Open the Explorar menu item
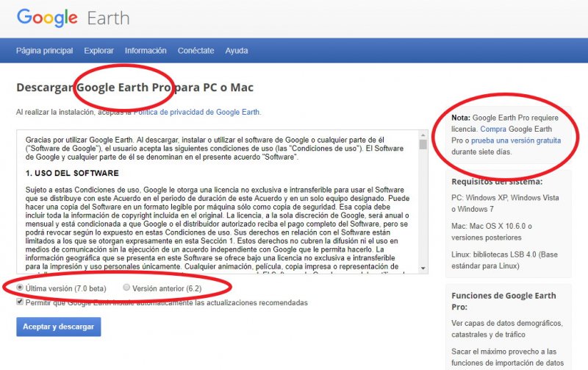 point(98,51)
